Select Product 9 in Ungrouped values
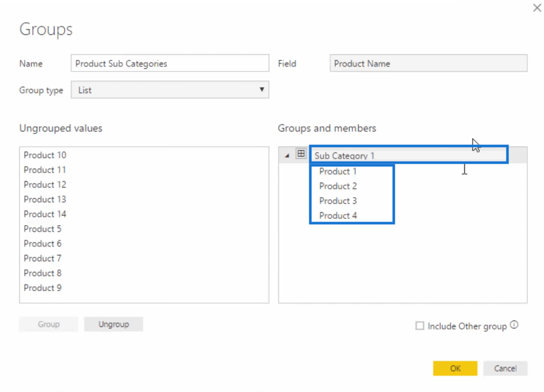The width and height of the screenshot is (544, 392). (x=42, y=288)
